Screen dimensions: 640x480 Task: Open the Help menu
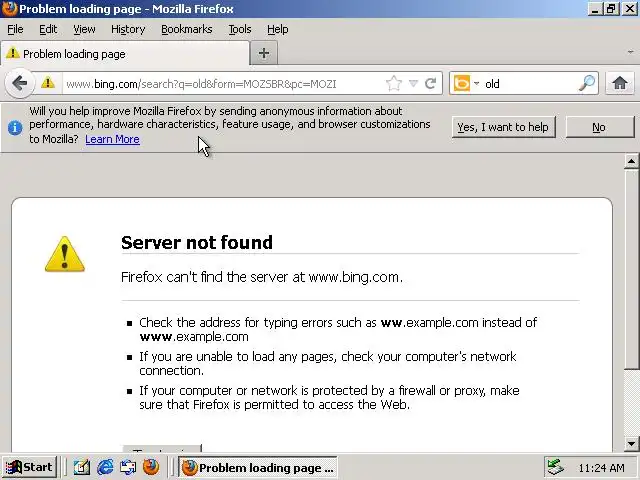[278, 29]
